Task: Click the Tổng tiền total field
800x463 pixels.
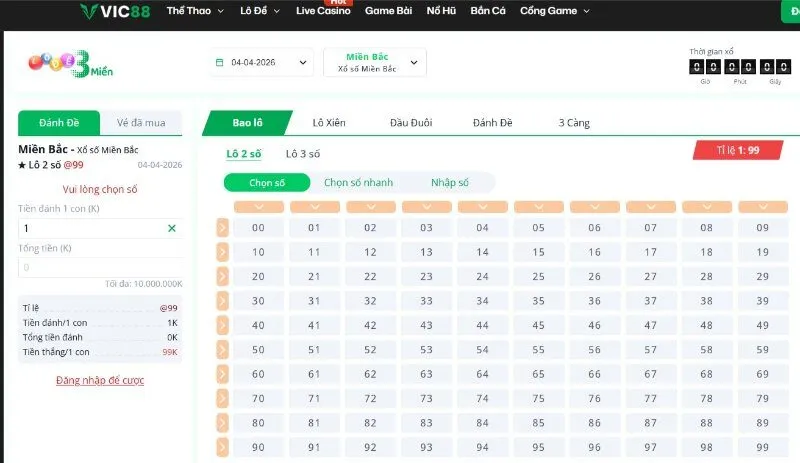Action: (100, 267)
